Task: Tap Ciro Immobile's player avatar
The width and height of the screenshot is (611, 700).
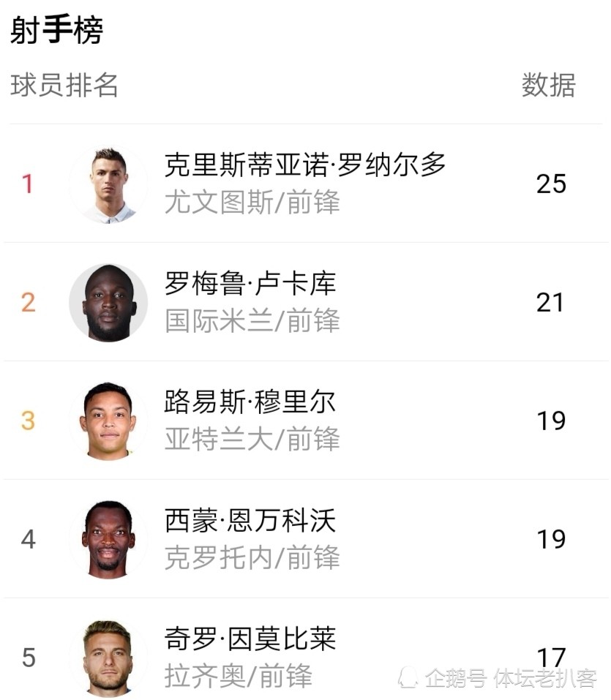Action: pos(108,658)
